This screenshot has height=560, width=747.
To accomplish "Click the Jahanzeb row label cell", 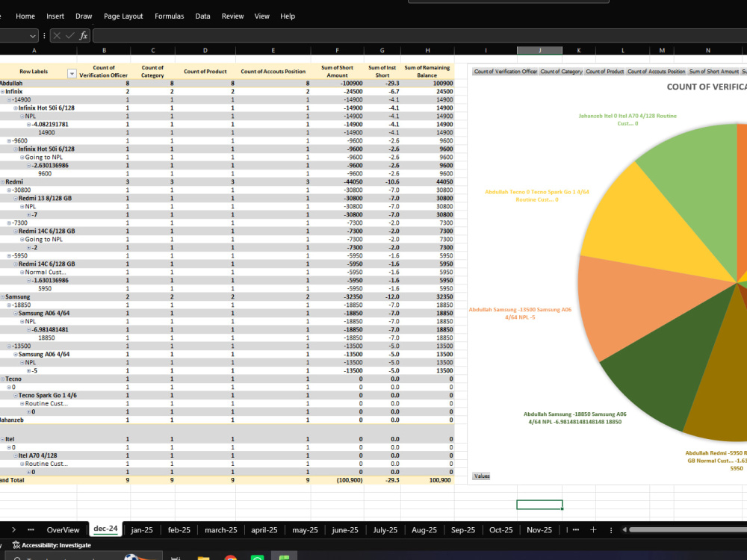I will click(x=38, y=420).
